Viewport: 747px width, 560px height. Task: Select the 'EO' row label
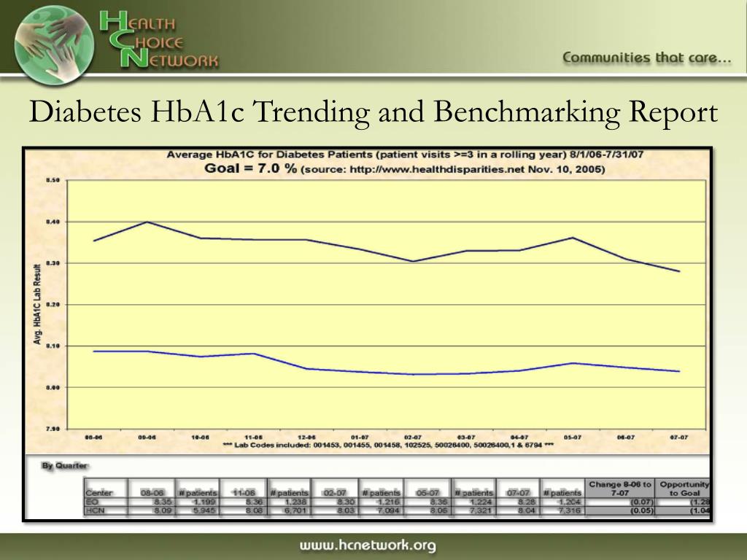coord(91,502)
